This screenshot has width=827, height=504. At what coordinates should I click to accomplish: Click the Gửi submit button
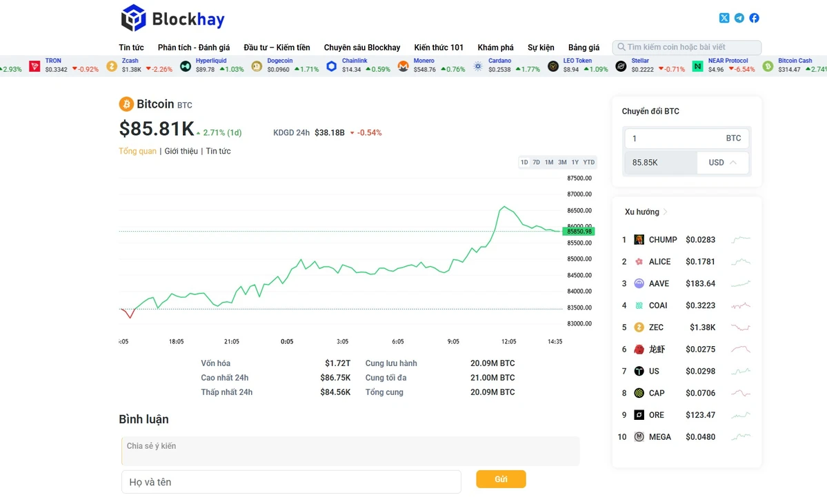tap(501, 479)
